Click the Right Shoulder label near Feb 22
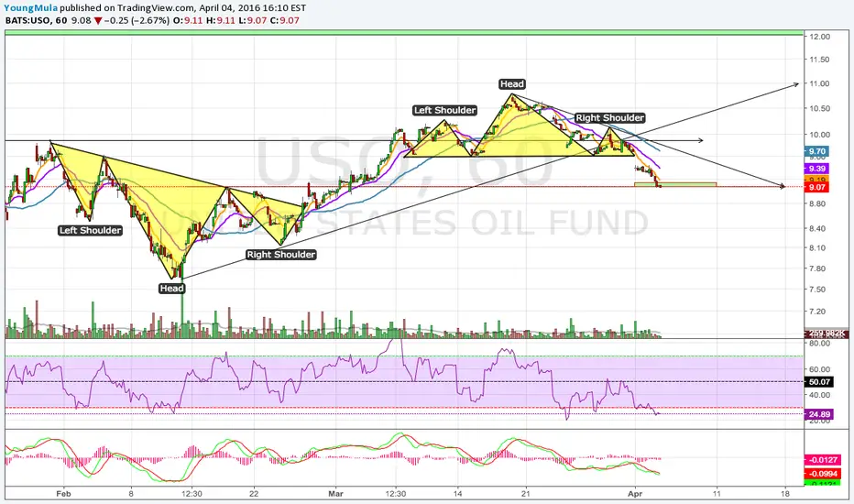The height and width of the screenshot is (504, 854). coord(281,255)
